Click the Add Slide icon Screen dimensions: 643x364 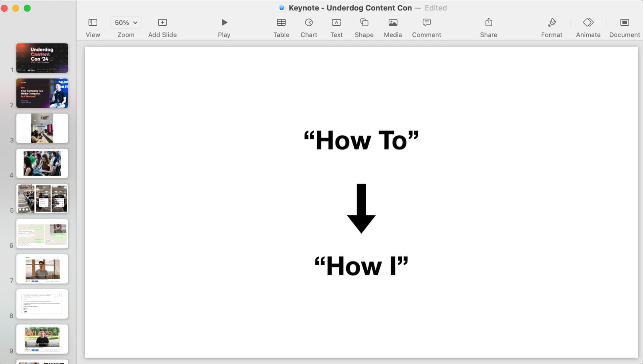click(162, 22)
